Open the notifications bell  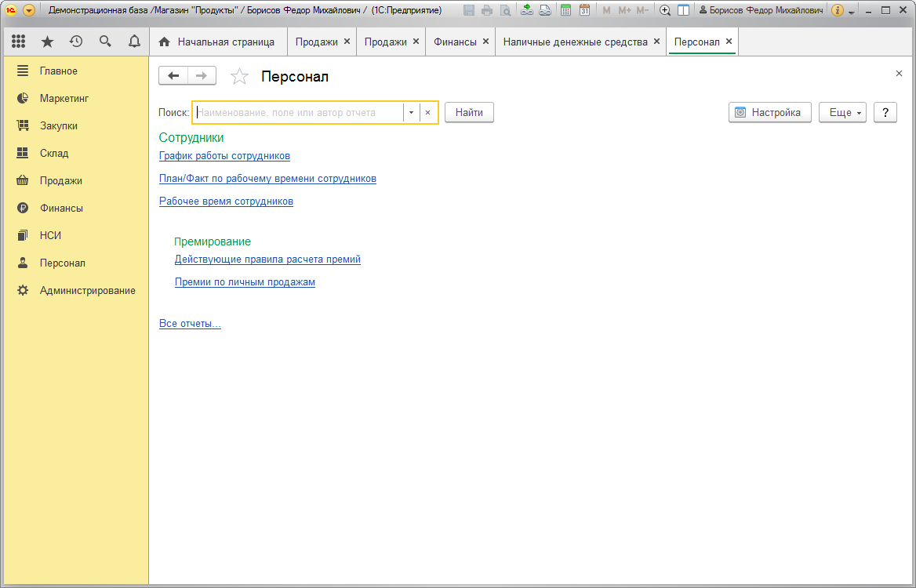[134, 42]
